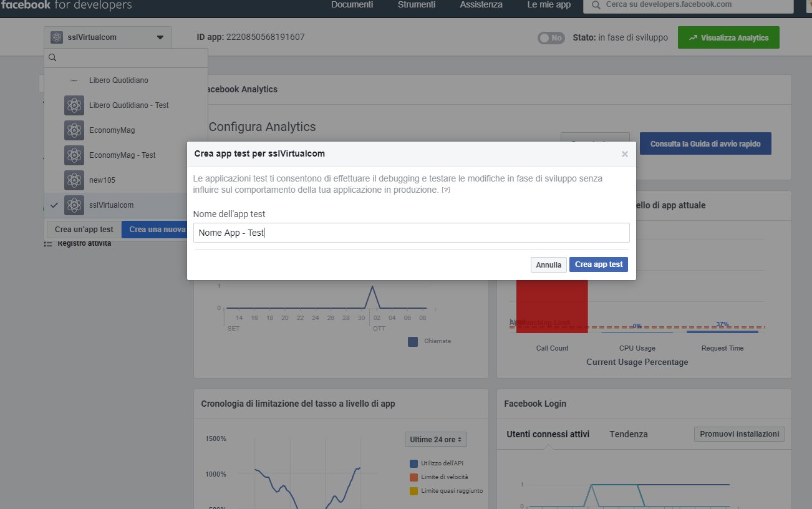Close the Crea app test dialog
This screenshot has height=509, width=812.
click(624, 154)
